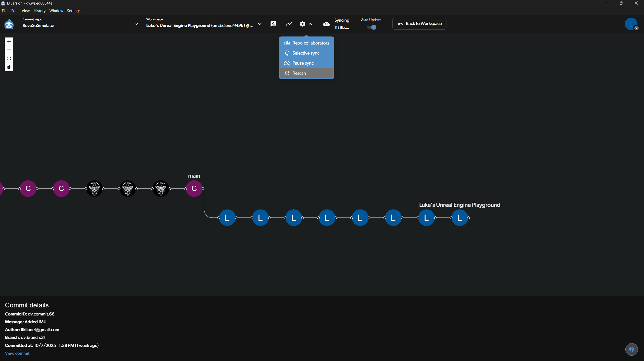
Task: Expand the Current Repo dropdown
Action: tap(136, 24)
